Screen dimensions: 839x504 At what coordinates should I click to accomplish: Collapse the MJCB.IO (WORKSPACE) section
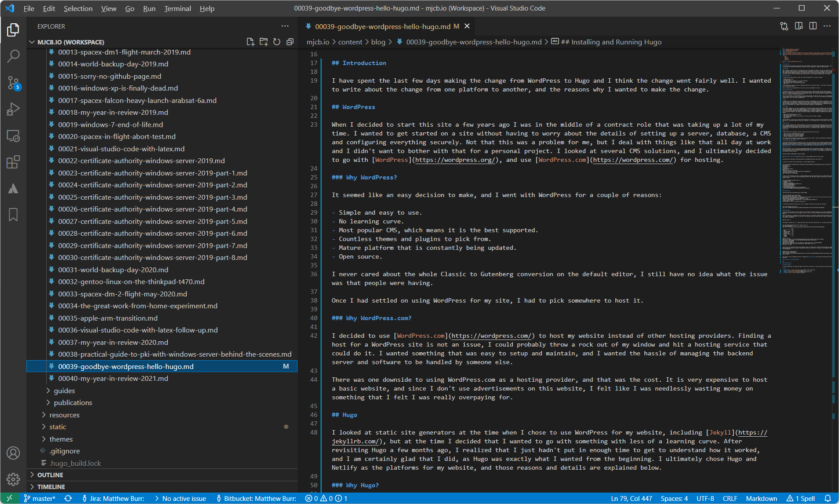tap(163, 42)
